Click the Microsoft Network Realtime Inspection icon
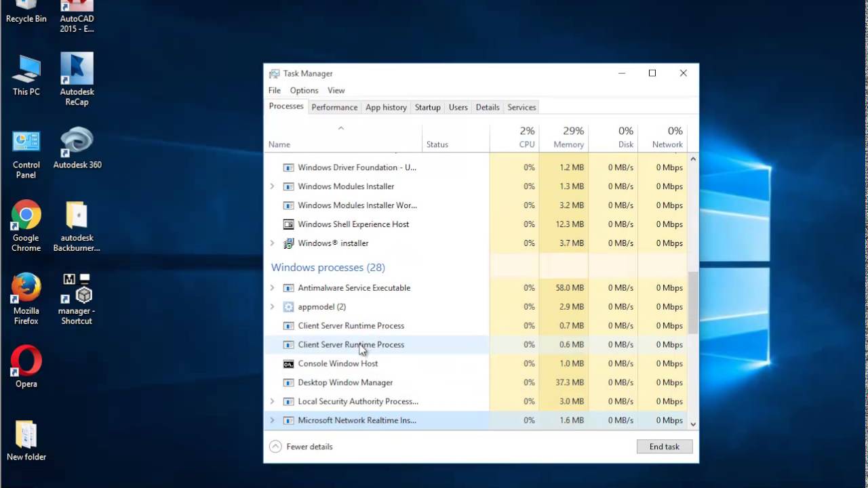Image resolution: width=868 pixels, height=488 pixels. (x=288, y=421)
